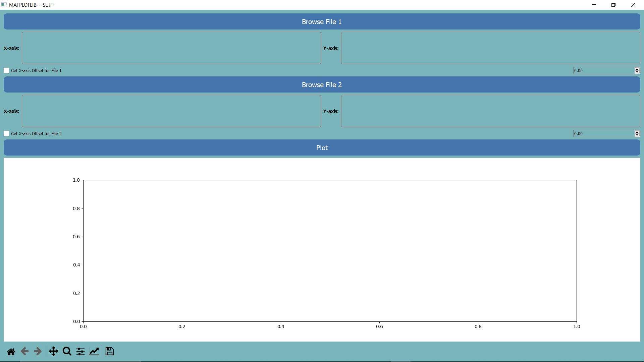This screenshot has height=362, width=644.
Task: Click File 1 X-axis list box
Action: point(171,48)
